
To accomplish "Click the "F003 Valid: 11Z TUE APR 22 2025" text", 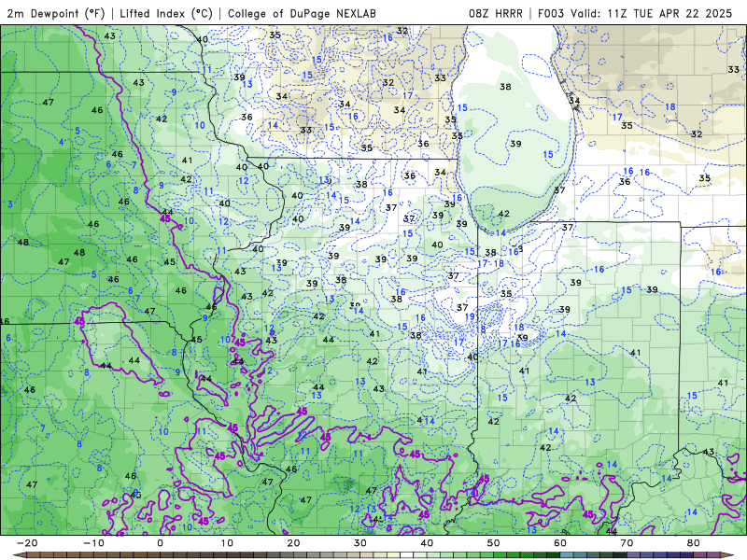I will [x=635, y=13].
